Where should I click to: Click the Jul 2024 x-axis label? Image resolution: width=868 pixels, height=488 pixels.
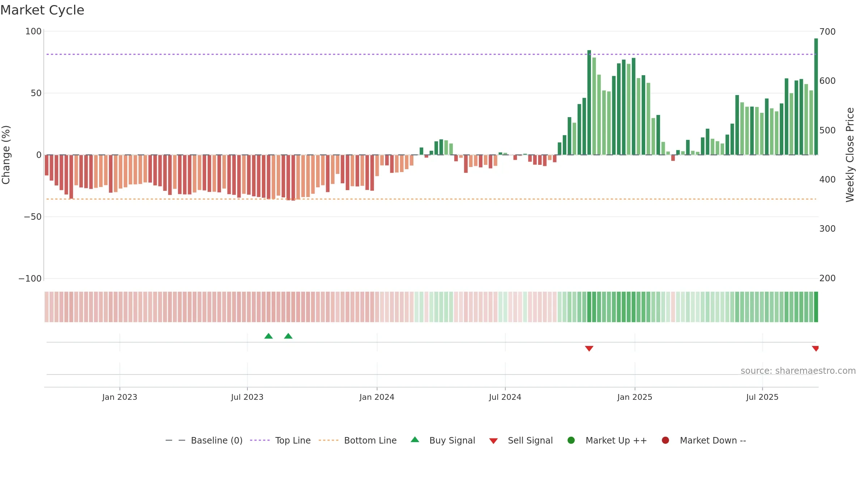click(505, 397)
